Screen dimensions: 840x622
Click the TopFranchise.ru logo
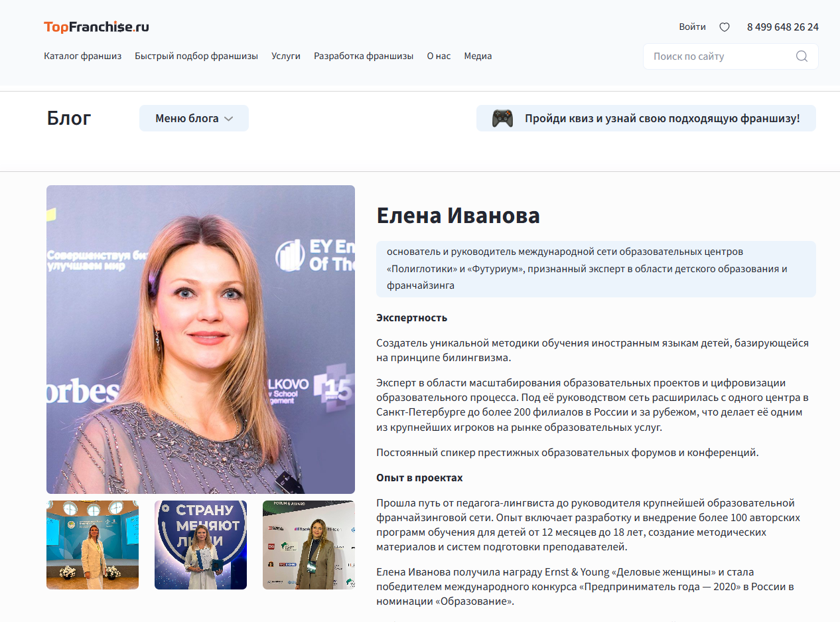[96, 27]
